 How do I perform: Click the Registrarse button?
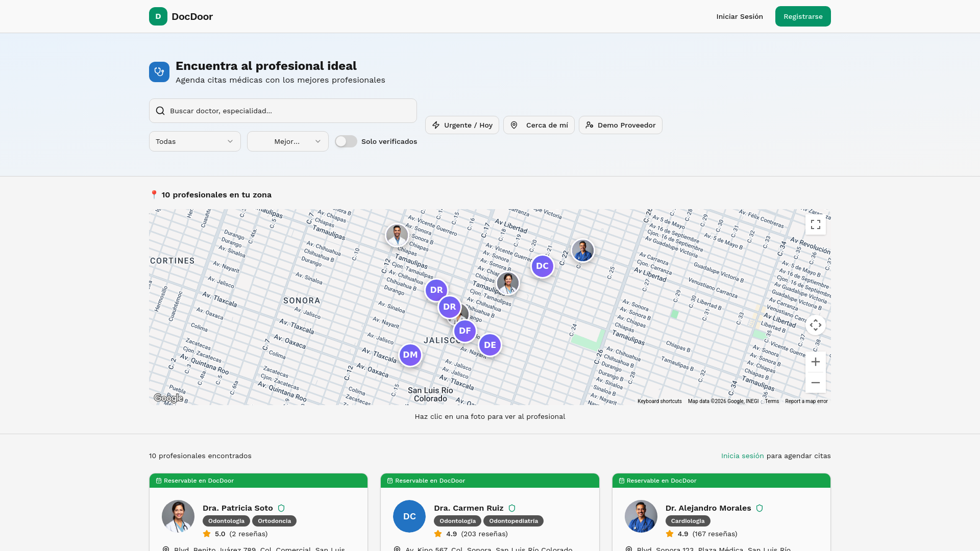[803, 16]
